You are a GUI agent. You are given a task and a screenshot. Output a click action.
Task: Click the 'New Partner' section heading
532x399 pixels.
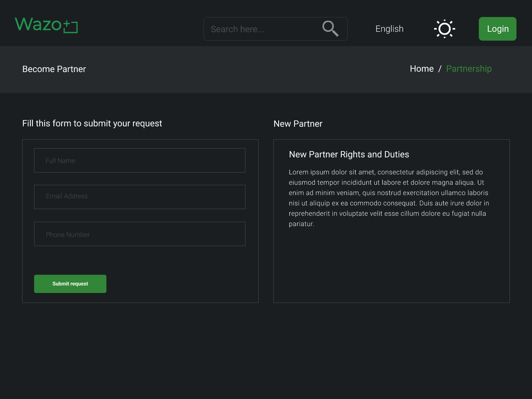pyautogui.click(x=298, y=124)
